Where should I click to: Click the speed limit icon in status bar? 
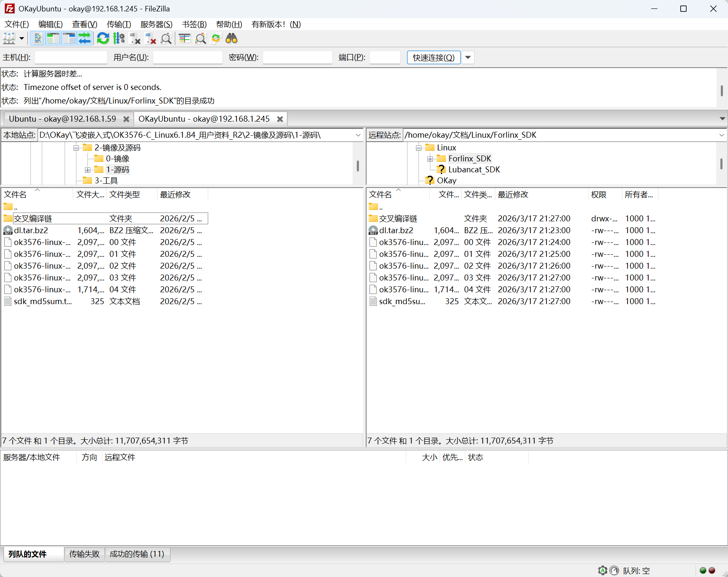(614, 571)
